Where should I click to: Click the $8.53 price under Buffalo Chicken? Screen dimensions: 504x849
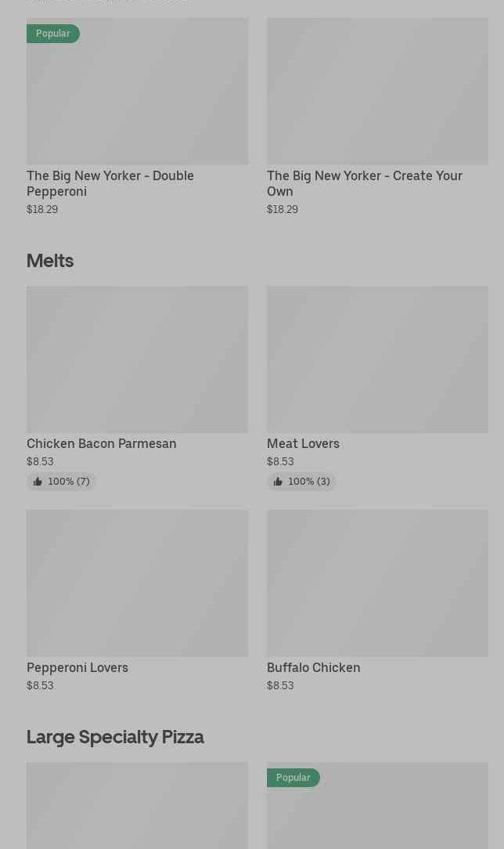[280, 685]
